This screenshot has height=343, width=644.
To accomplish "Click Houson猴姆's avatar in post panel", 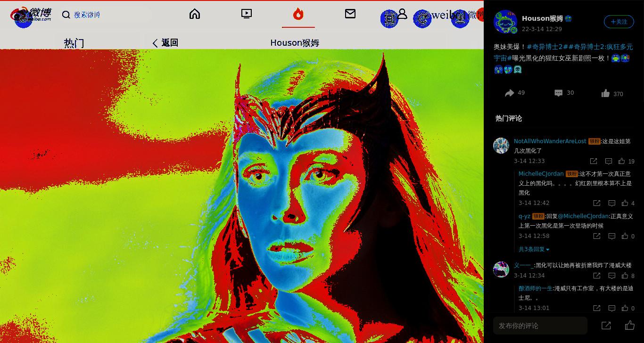I will [505, 22].
